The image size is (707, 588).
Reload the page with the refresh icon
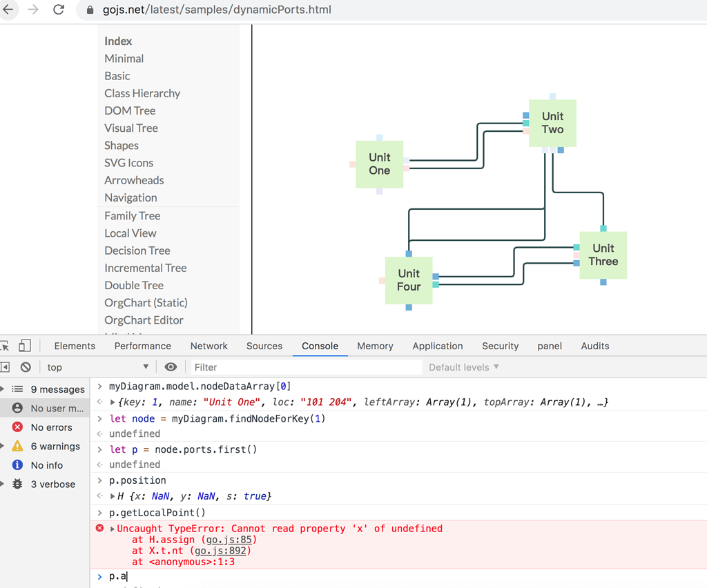59,10
